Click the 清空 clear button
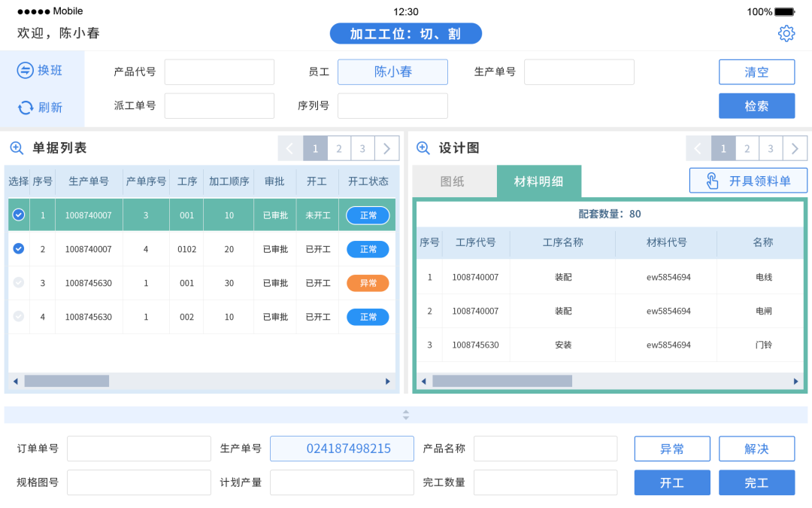 click(x=756, y=71)
